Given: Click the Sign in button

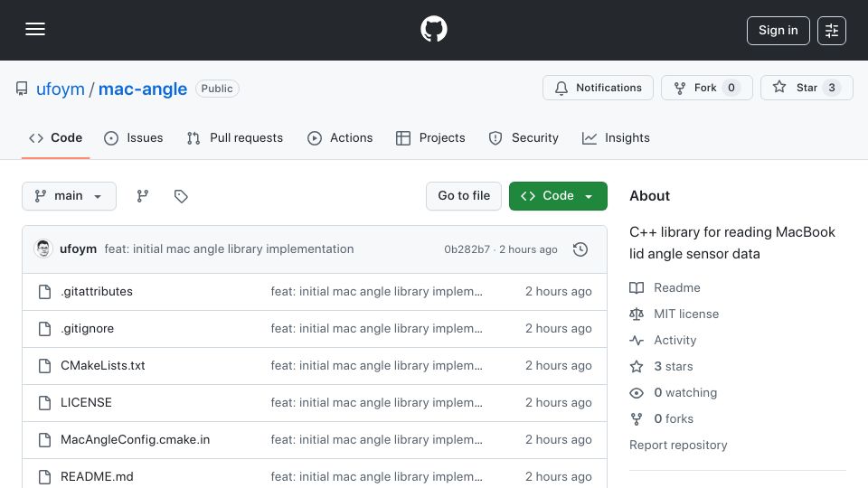Looking at the screenshot, I should [x=778, y=31].
